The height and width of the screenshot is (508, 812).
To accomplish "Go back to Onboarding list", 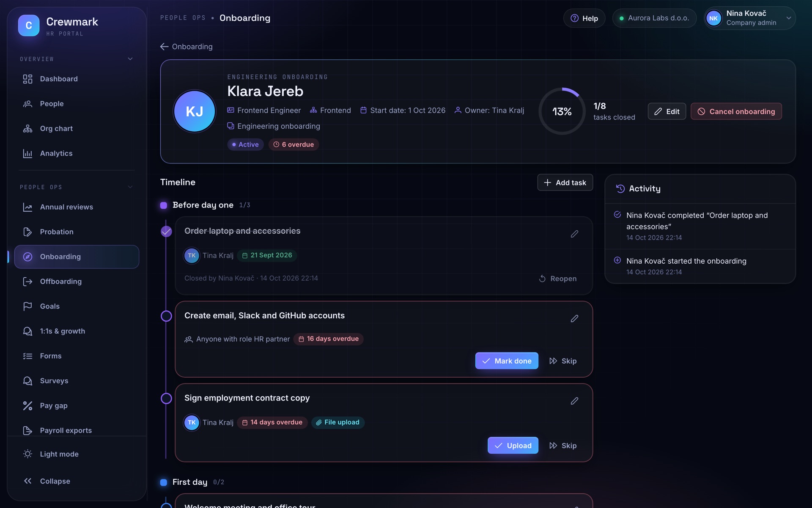I will tap(187, 47).
